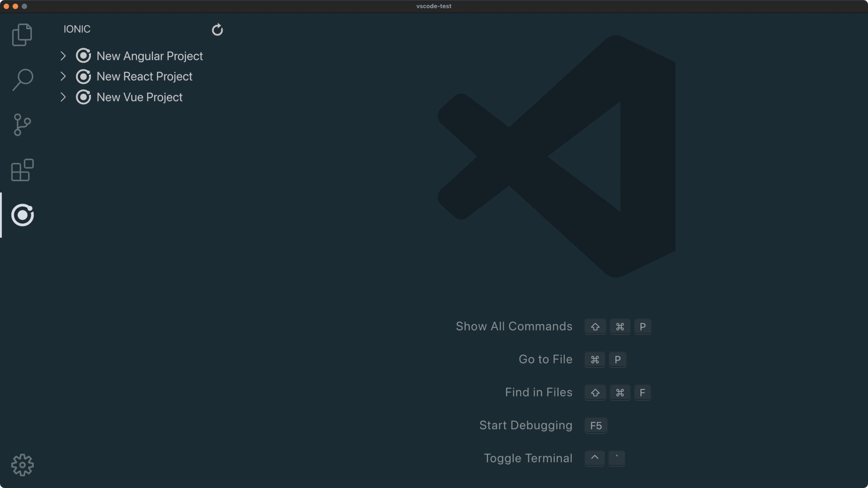Open the Manage settings gear icon
Image resolution: width=868 pixels, height=488 pixels.
coord(22,464)
